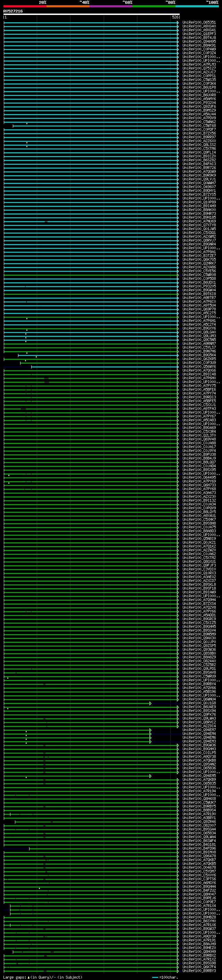Open hit UniRef100_Q1EPF3

tap(199, 34)
